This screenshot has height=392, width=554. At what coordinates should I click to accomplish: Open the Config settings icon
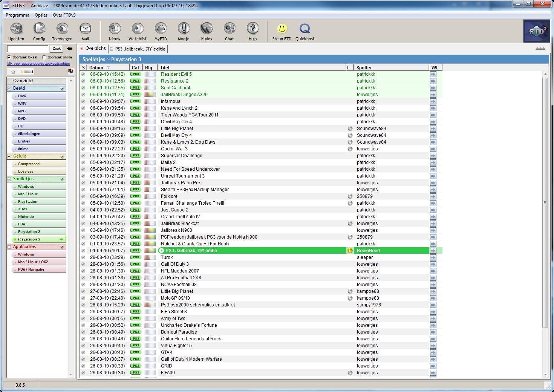click(39, 29)
